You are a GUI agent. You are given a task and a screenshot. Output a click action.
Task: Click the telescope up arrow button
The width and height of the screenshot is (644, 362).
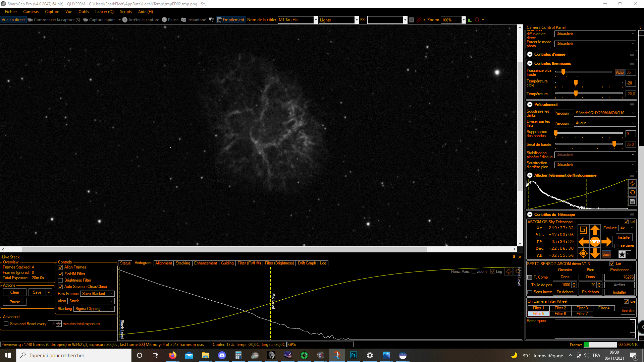point(595,230)
